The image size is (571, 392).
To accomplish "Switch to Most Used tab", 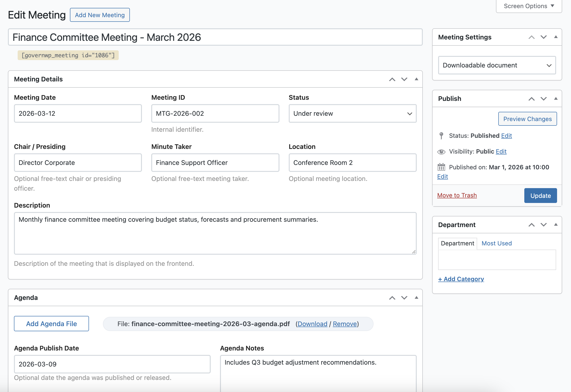I will [496, 243].
